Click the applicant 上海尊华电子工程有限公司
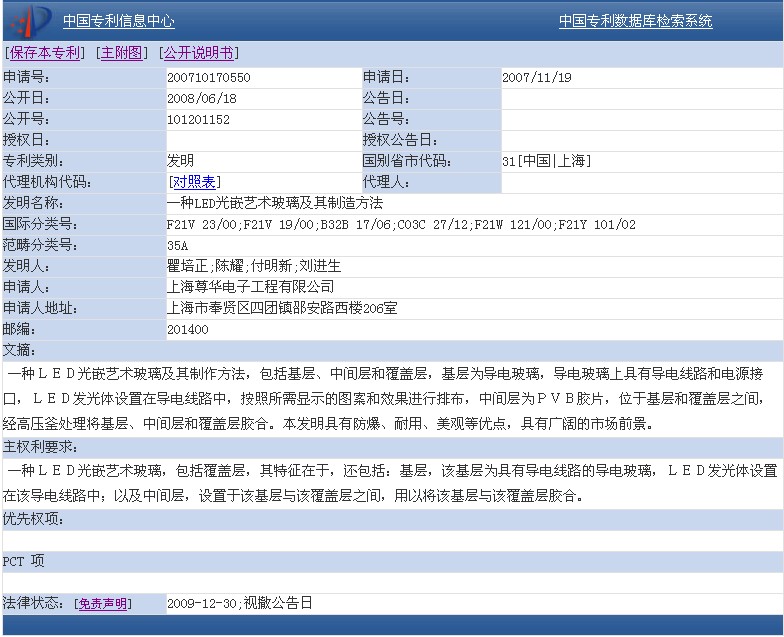Image resolution: width=784 pixels, height=637 pixels. click(250, 287)
